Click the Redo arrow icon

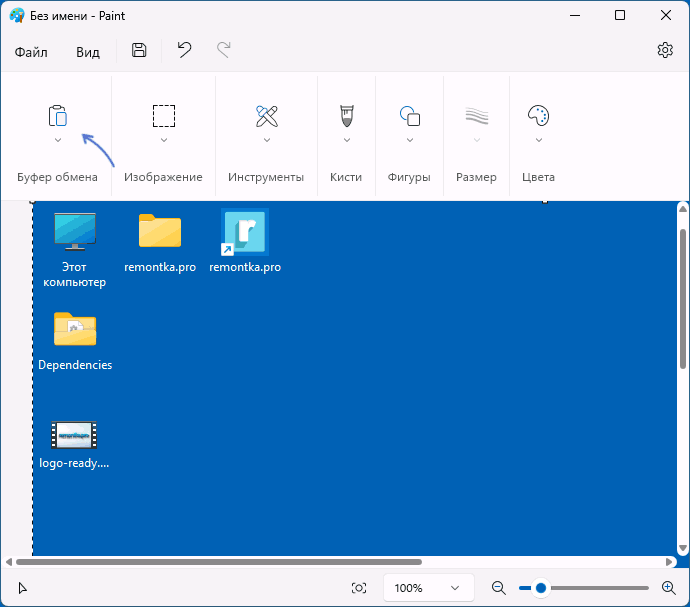coord(224,50)
